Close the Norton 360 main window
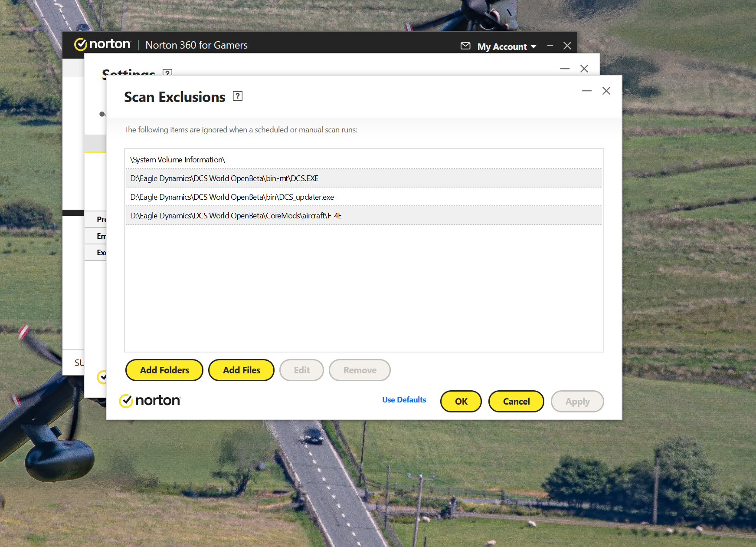756x547 pixels. click(x=567, y=46)
